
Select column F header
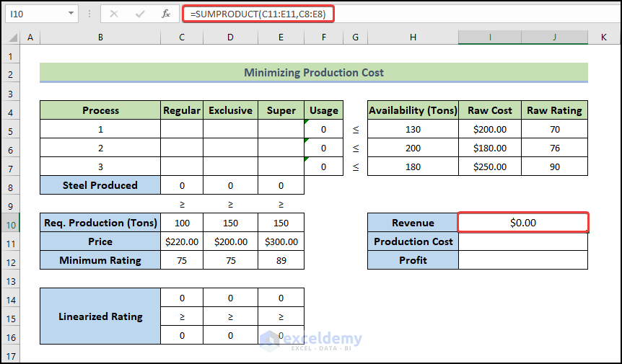[324, 37]
